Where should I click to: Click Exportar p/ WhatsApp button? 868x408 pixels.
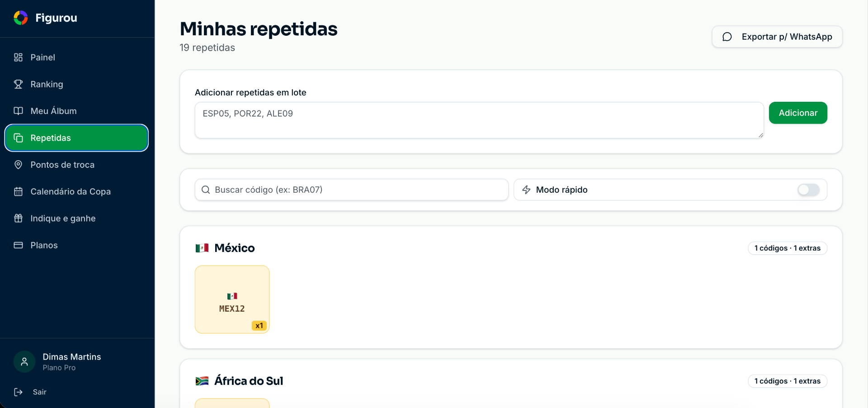pos(777,37)
